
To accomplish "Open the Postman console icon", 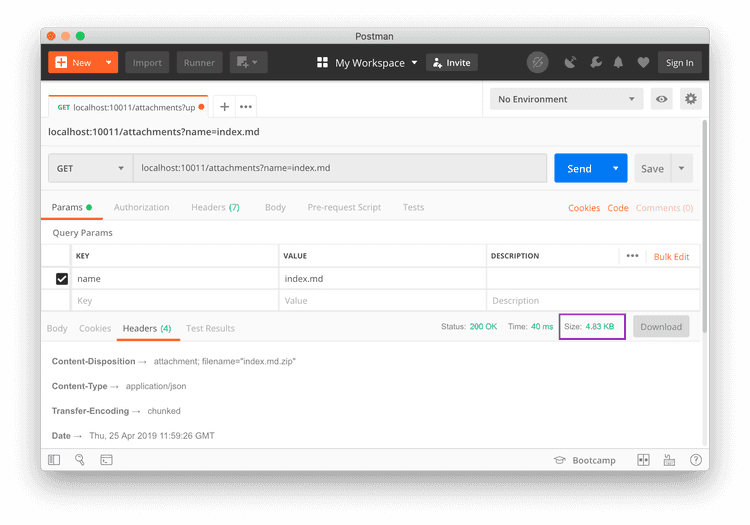I will click(x=106, y=460).
